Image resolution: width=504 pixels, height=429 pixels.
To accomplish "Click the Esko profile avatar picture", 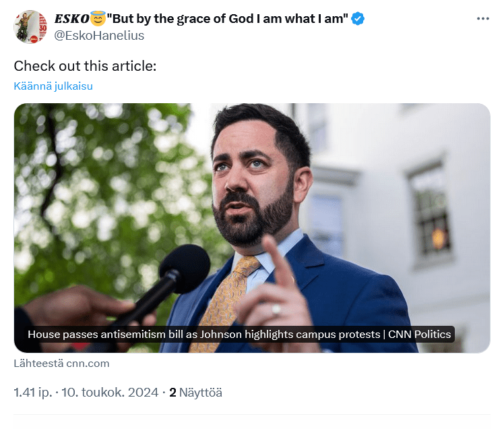I will click(30, 27).
